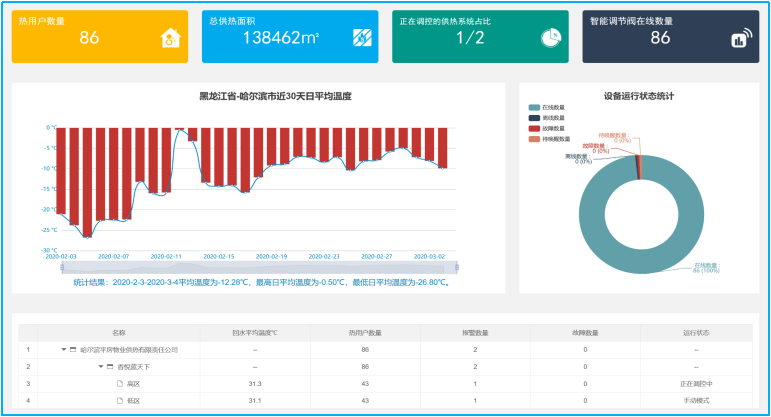Screen dimensions: 771x417
Task: Click the 报警数量 column header
Action: (474, 333)
